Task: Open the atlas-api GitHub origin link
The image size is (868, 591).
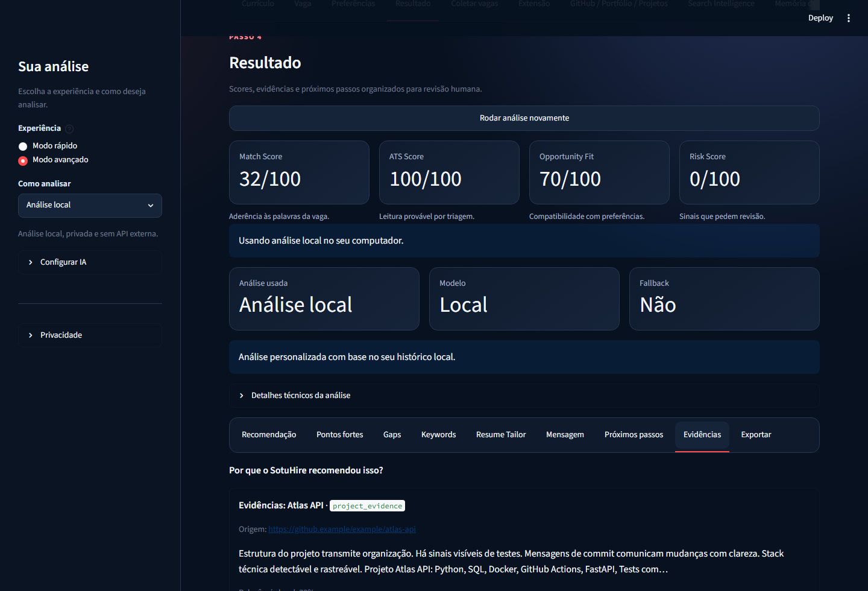Action: [x=342, y=529]
